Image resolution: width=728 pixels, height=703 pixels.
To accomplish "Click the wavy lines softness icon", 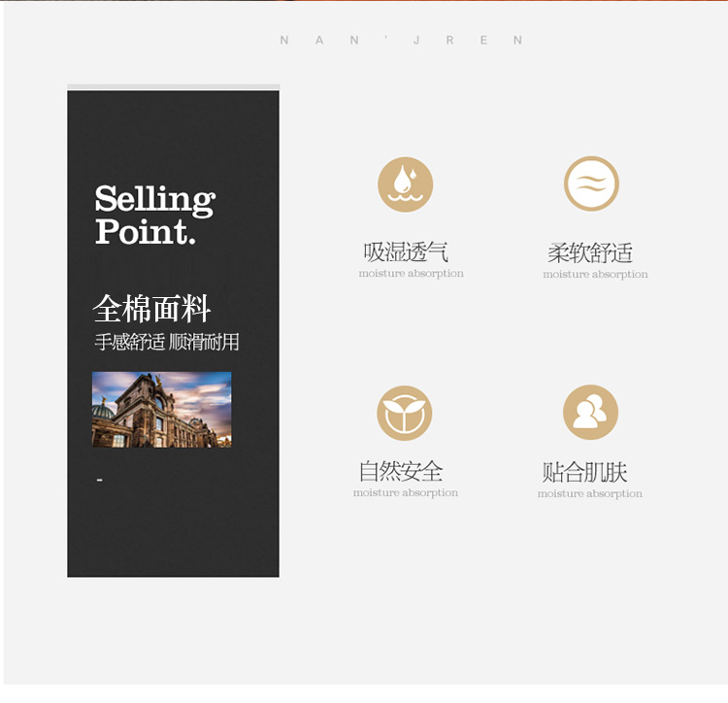I will click(x=591, y=184).
